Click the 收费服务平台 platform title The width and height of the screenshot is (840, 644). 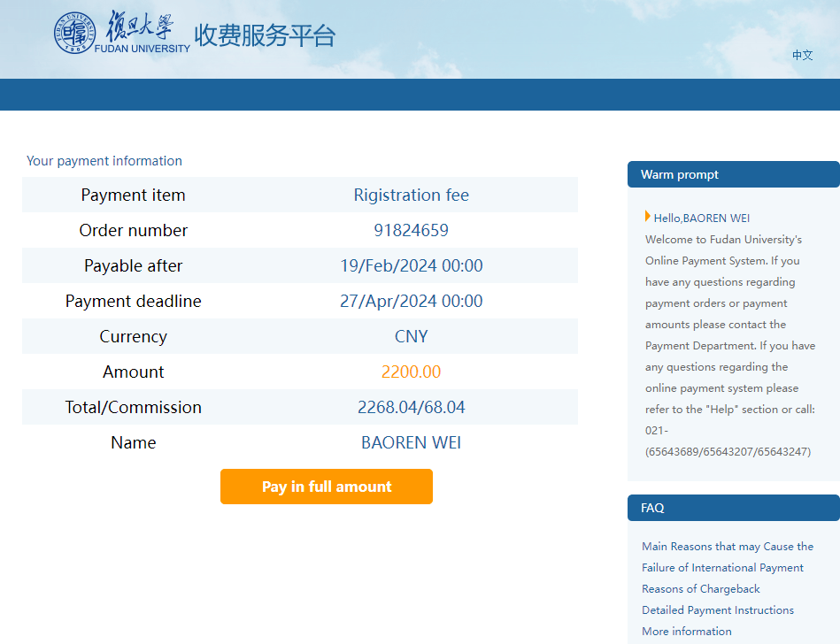click(265, 35)
